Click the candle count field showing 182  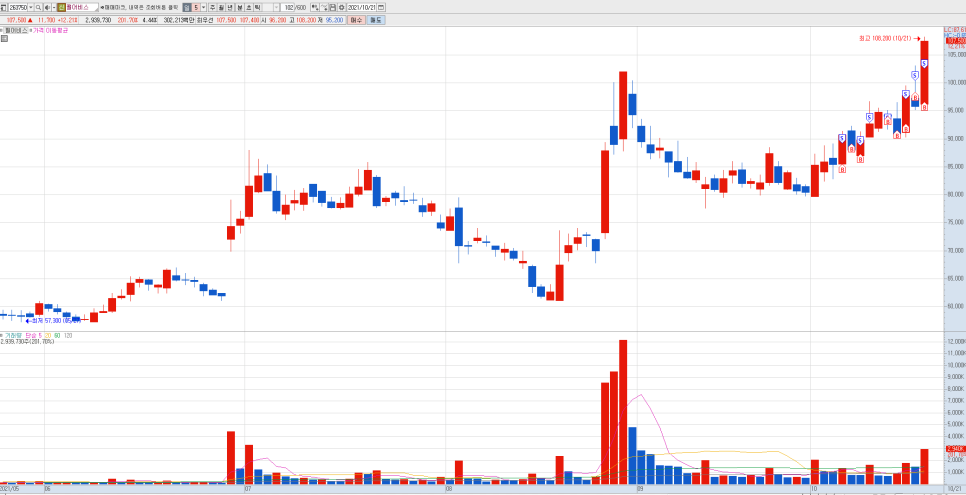pyautogui.click(x=287, y=7)
